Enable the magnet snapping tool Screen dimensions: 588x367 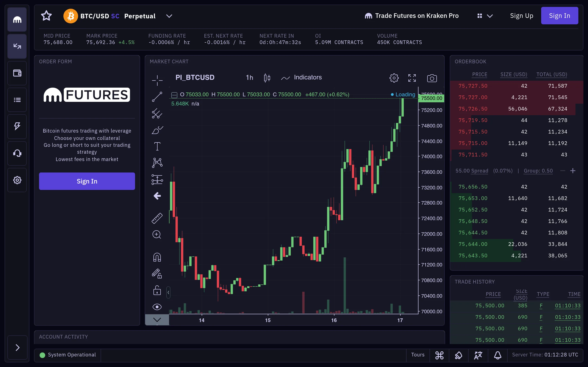[157, 257]
